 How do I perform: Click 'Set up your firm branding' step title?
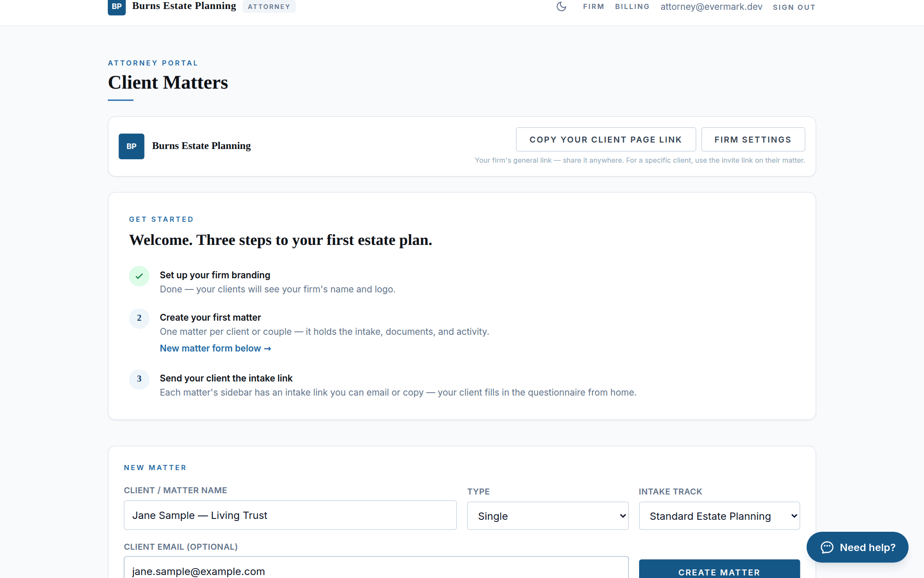215,275
